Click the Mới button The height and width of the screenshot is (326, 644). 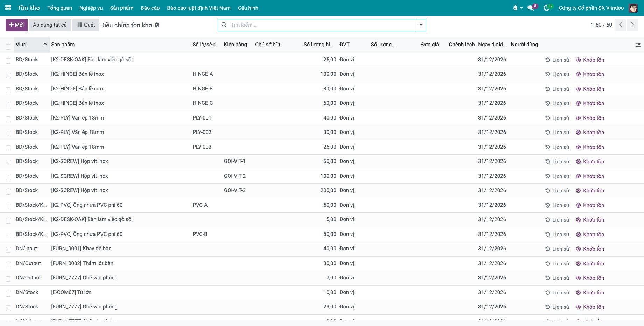click(x=16, y=25)
